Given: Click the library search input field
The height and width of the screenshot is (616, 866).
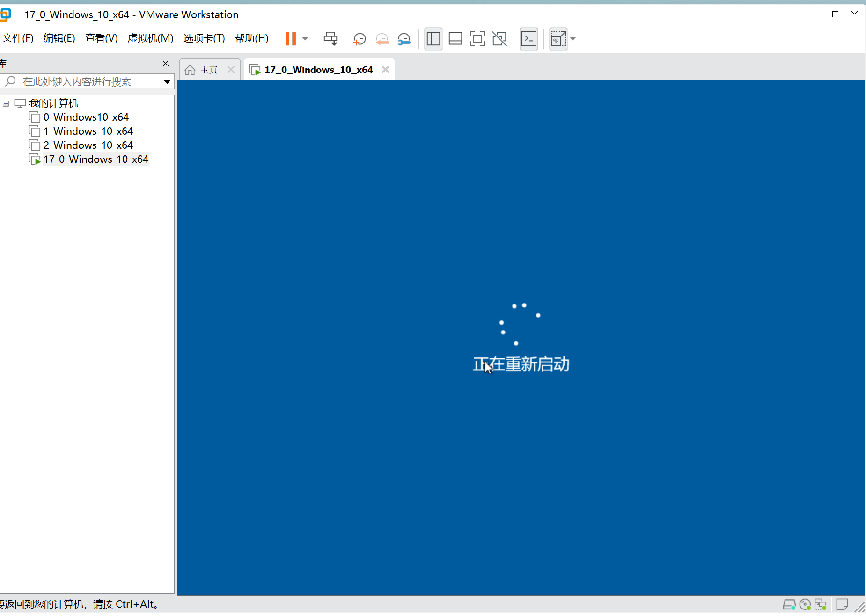Looking at the screenshot, I should 87,81.
